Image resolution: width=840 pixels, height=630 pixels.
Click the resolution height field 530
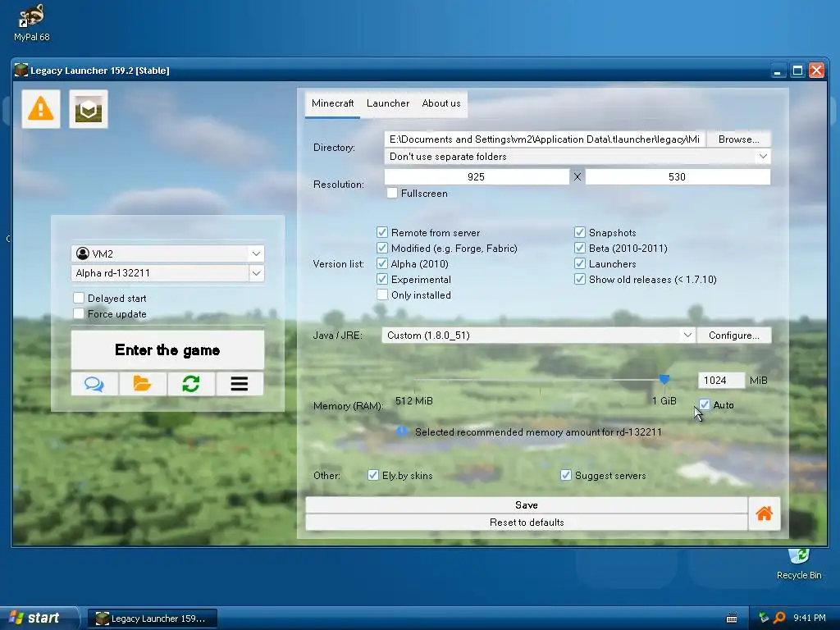tap(678, 177)
